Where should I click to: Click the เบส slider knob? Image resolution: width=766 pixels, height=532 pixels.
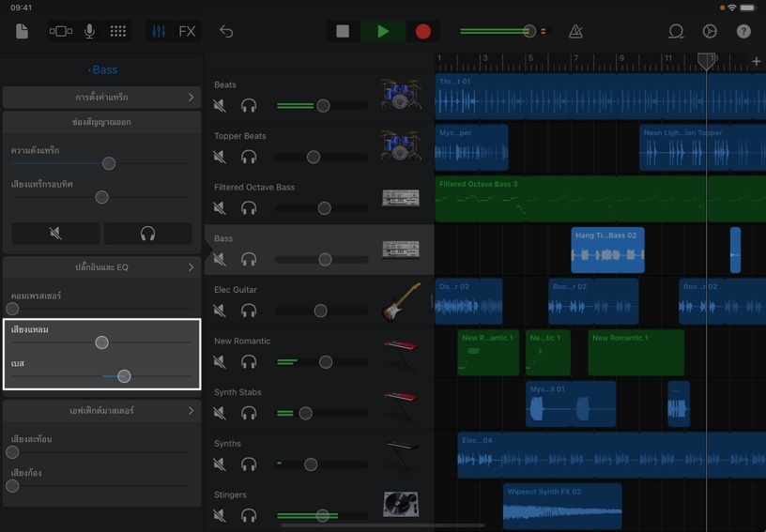(x=123, y=376)
